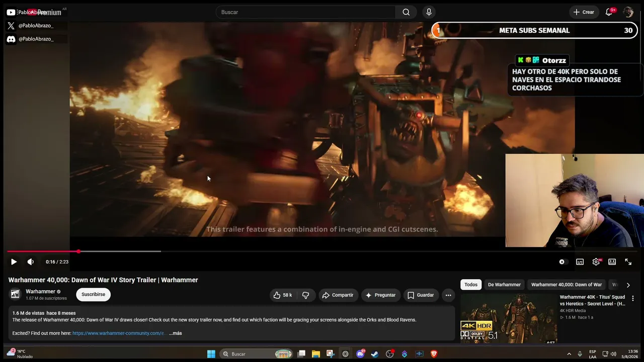Open File Explorer from the taskbar
This screenshot has height=362, width=644.
coord(316,354)
